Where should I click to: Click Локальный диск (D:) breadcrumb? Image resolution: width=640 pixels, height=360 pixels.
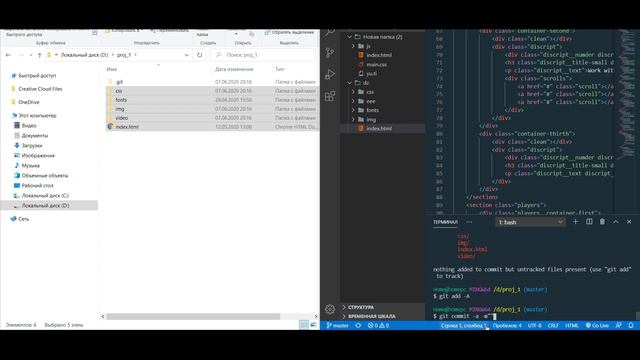pos(84,55)
